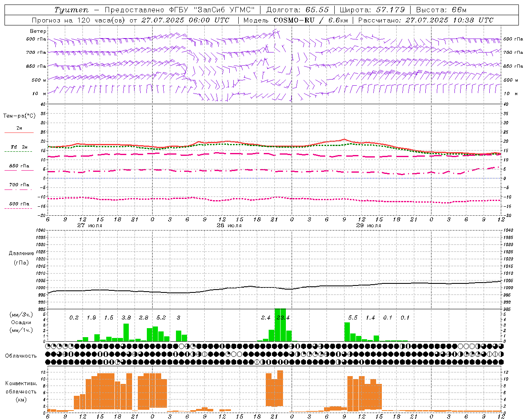Select forecast start "27.07.2025 06:00 UTC"
525x420 pixels.
point(185,20)
